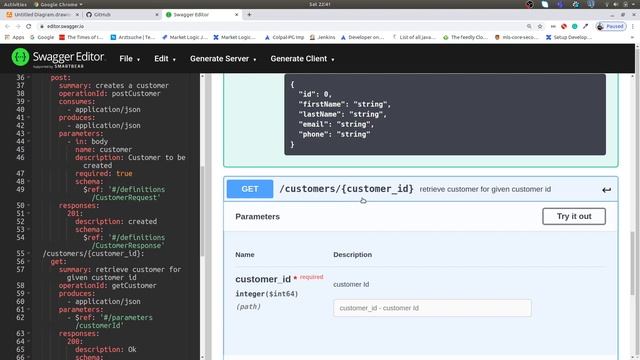Fold the get block at line 56
640x360 pixels.
pyautogui.click(x=29, y=261)
